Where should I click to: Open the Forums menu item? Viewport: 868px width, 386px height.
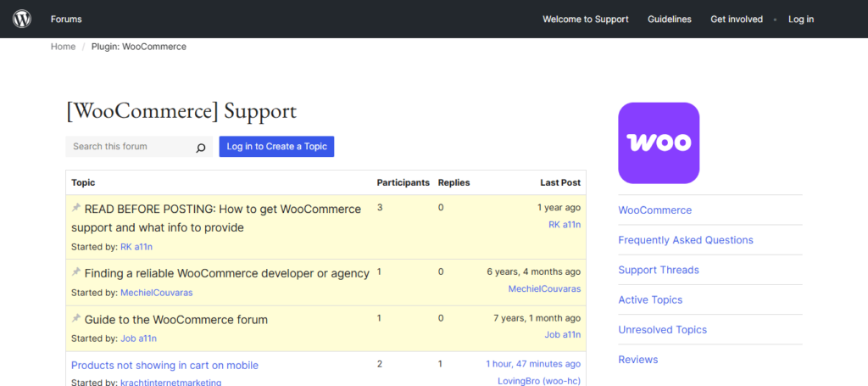66,19
